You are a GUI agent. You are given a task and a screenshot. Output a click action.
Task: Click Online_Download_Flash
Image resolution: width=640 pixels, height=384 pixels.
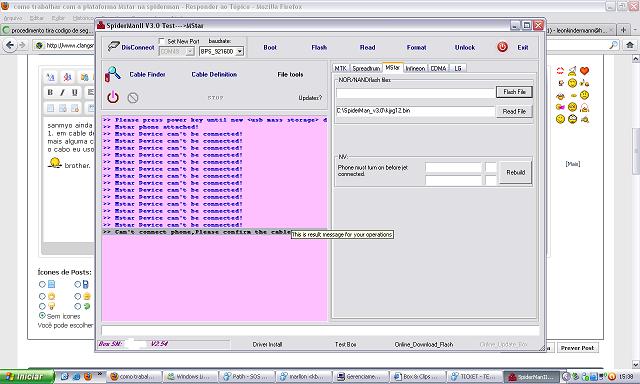(x=424, y=344)
